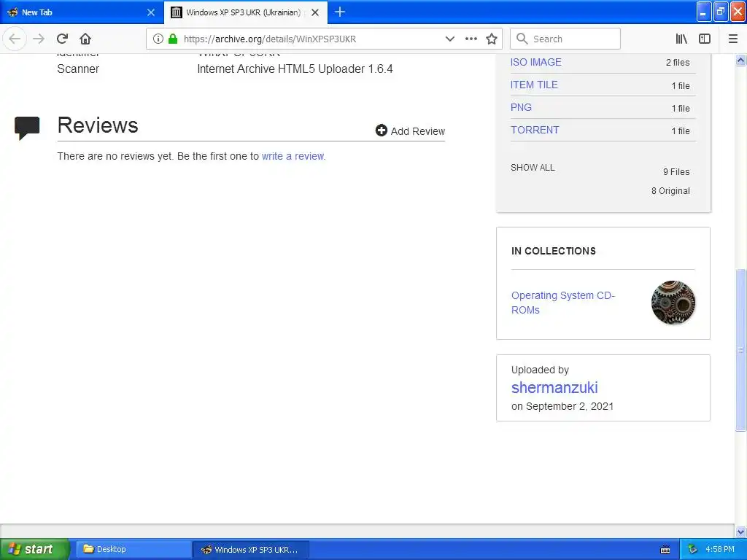Open the Firefox hamburger menu

[732, 39]
